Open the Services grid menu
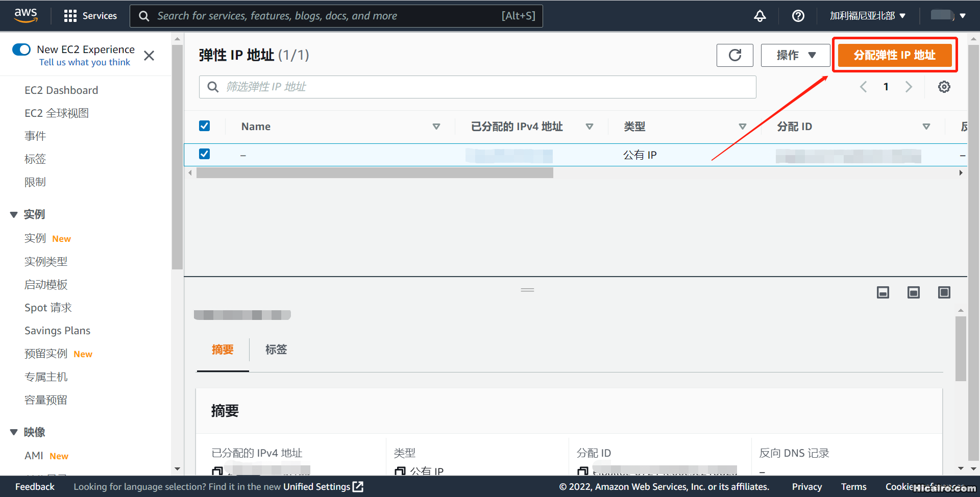The image size is (980, 497). (x=90, y=15)
